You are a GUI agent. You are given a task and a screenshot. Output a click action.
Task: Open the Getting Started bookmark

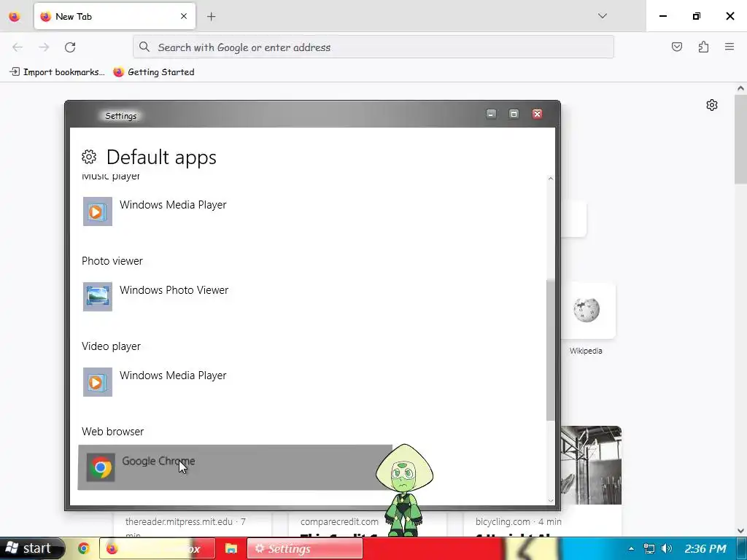tap(154, 72)
